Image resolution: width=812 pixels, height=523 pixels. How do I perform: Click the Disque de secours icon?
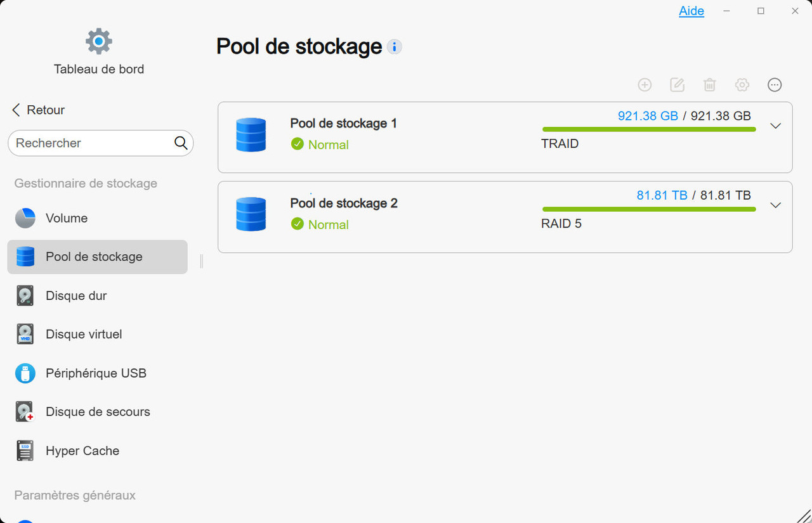(x=25, y=412)
